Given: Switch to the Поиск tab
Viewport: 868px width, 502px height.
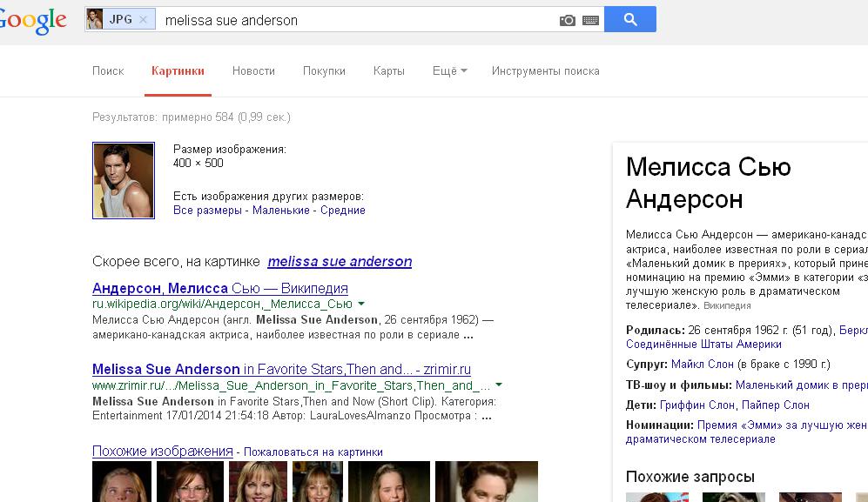Looking at the screenshot, I should click(108, 70).
